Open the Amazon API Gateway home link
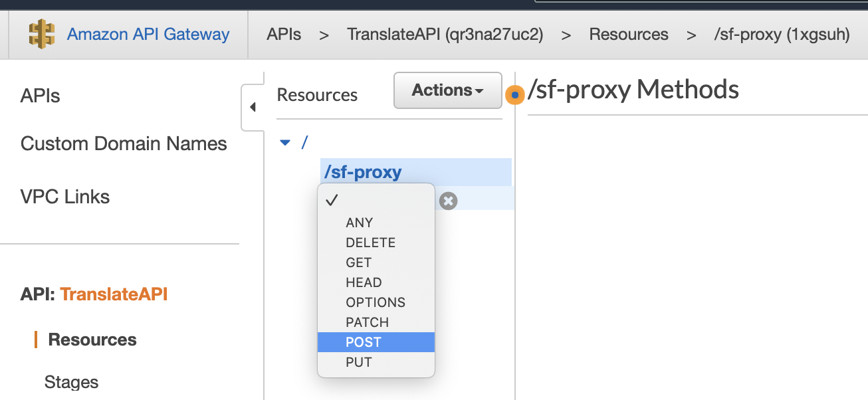868x400 pixels. pos(148,34)
